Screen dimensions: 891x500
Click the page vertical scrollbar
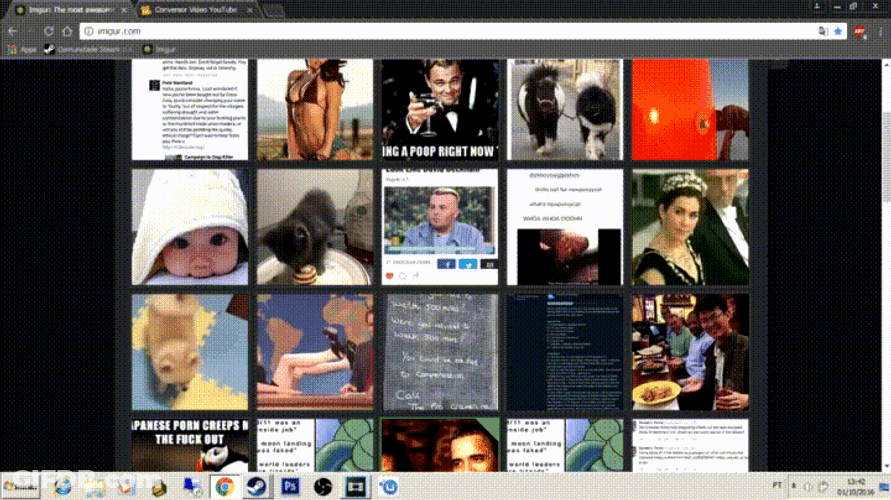886,265
